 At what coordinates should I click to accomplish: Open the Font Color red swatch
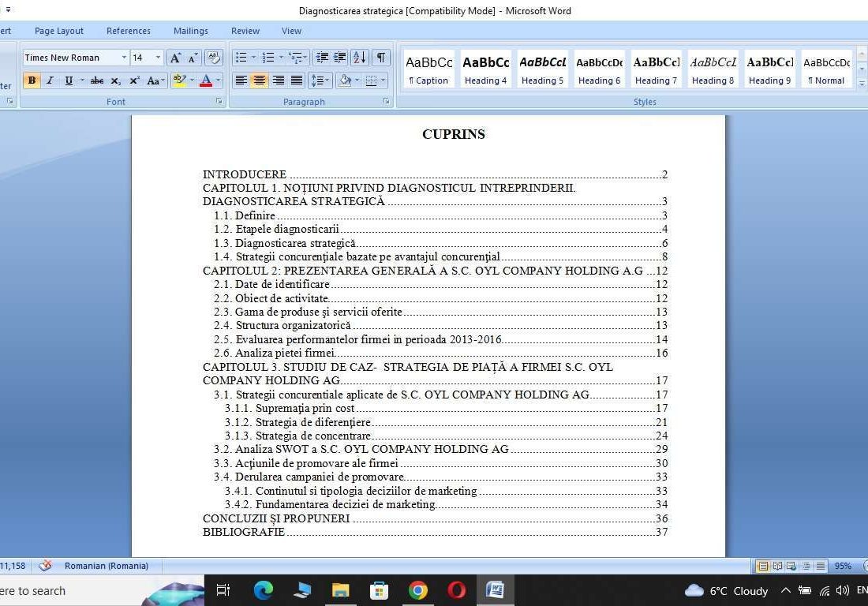[207, 80]
